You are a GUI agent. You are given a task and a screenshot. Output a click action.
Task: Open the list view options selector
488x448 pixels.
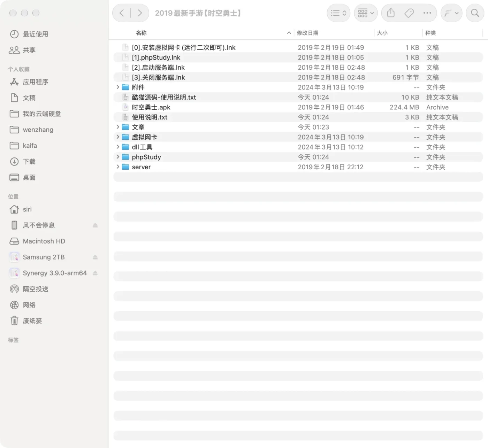(x=338, y=13)
